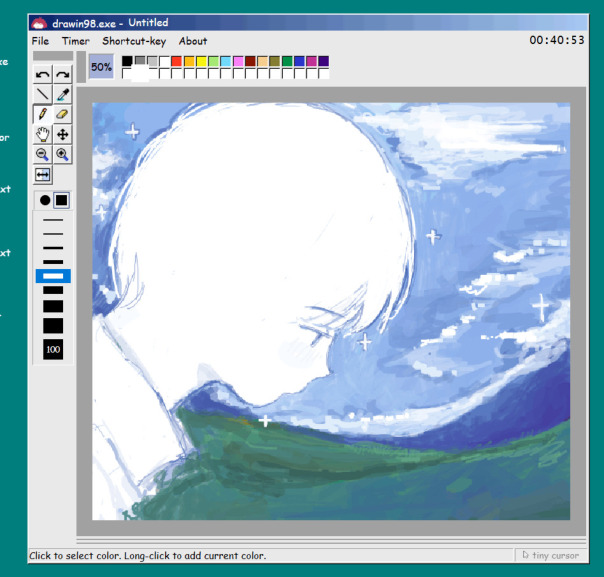Viewport: 604px width, 577px height.
Task: Select the four-arrow move tool
Action: pyautogui.click(x=63, y=134)
